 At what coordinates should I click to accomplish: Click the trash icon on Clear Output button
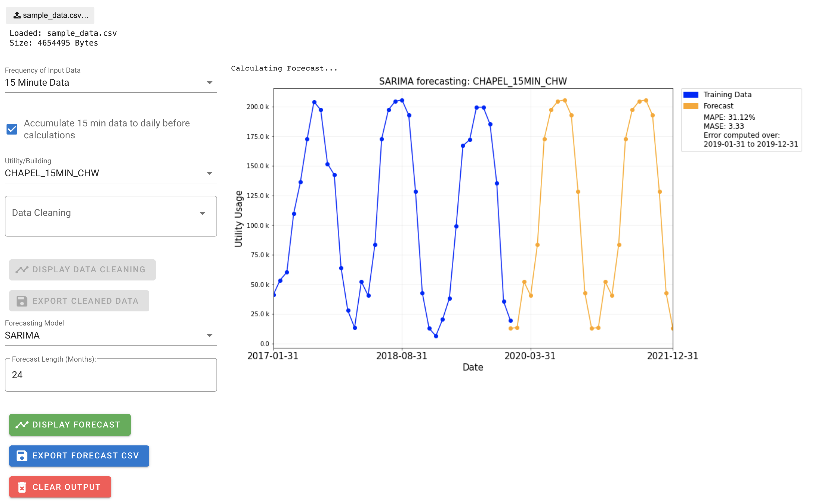[22, 487]
